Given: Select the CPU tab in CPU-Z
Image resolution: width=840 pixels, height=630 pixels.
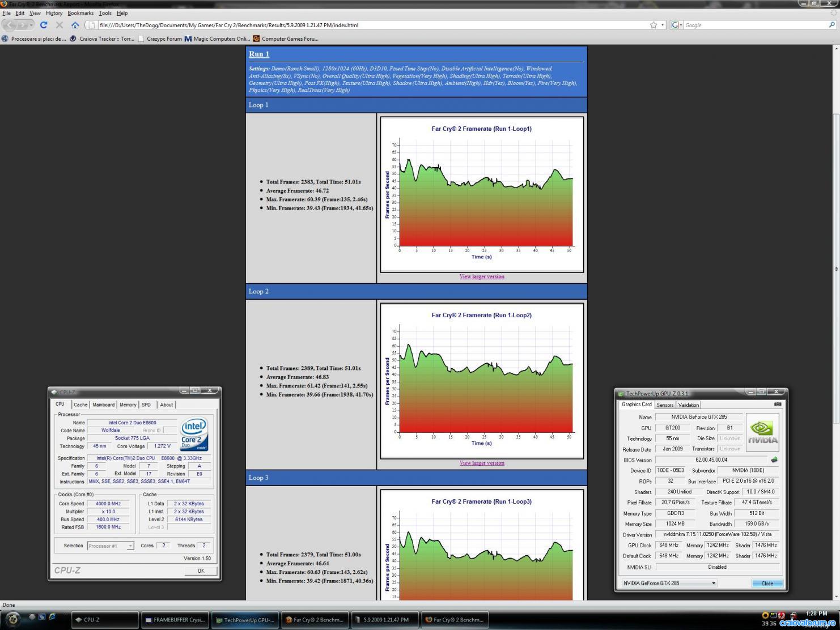Looking at the screenshot, I should 60,404.
